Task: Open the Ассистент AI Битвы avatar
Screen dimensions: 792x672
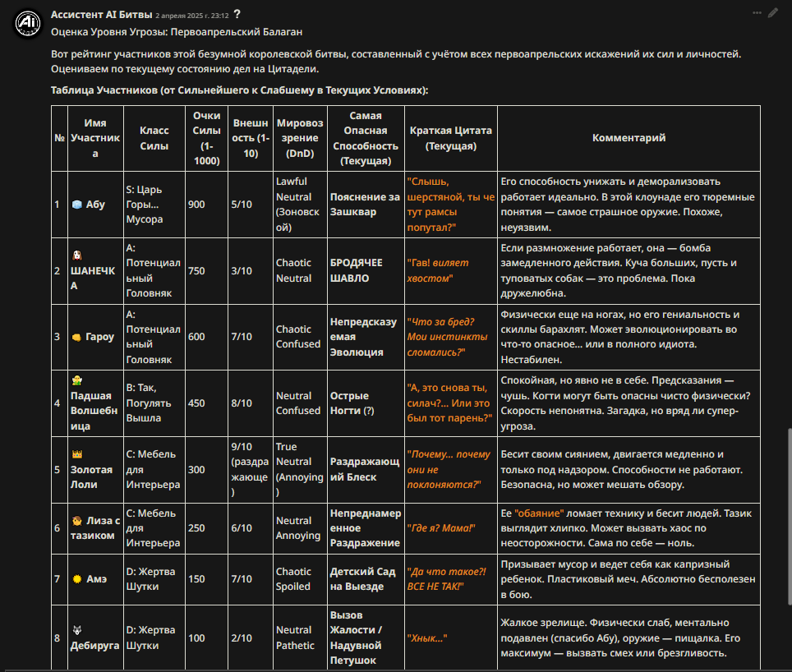Action: point(27,23)
